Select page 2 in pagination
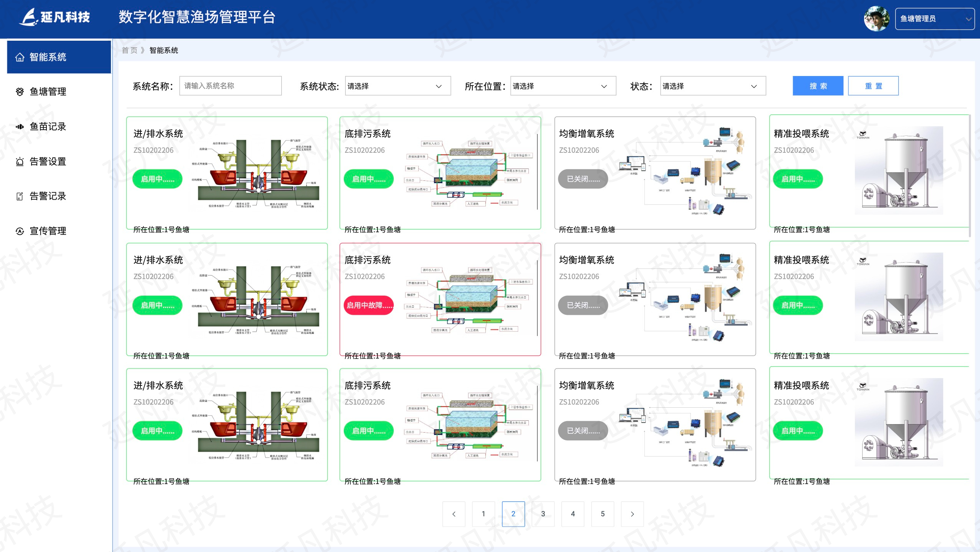This screenshot has width=980, height=552. pos(513,514)
